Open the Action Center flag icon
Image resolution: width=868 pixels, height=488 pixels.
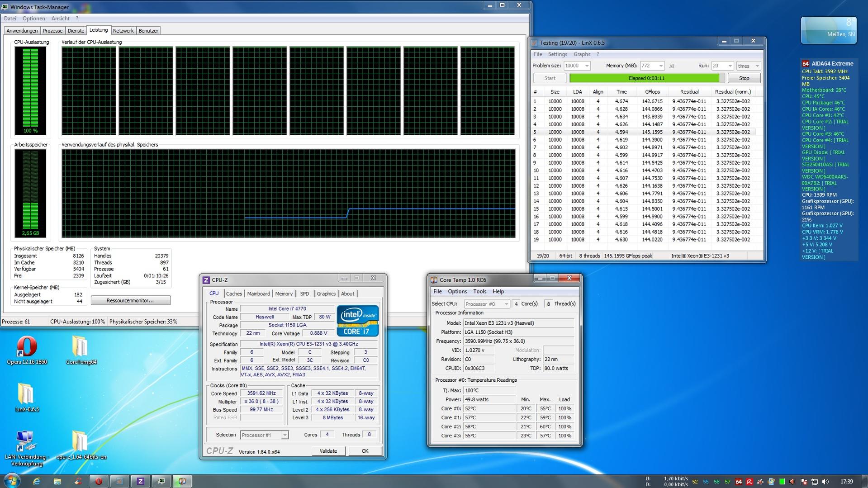pos(804,482)
